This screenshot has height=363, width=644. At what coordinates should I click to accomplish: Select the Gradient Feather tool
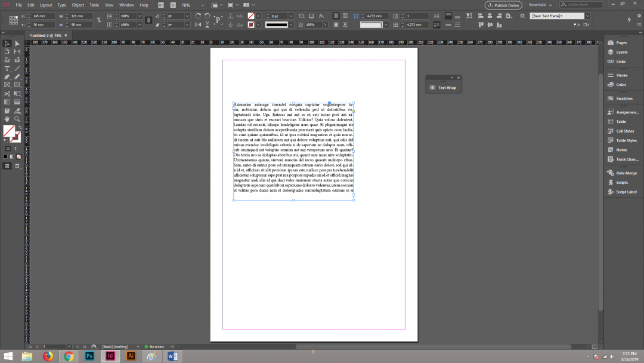(17, 102)
